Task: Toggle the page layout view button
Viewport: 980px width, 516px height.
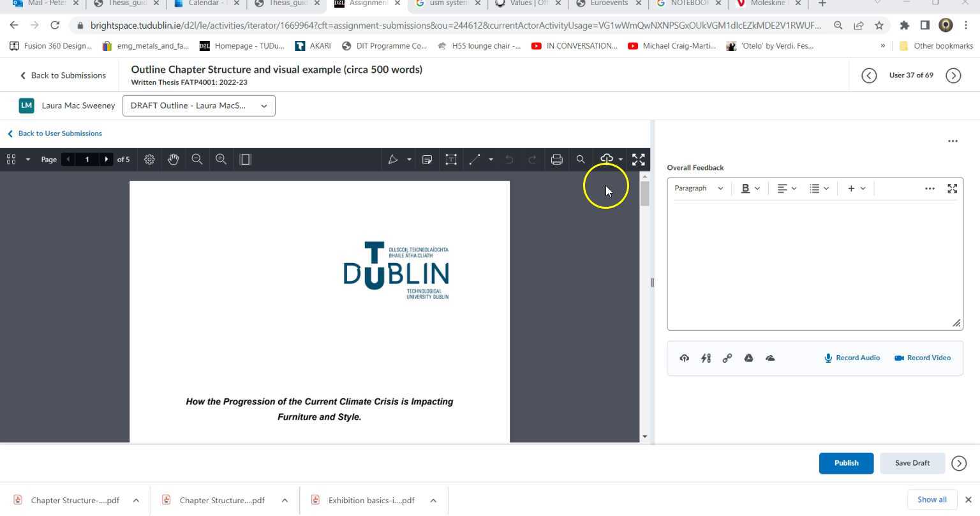Action: (245, 160)
